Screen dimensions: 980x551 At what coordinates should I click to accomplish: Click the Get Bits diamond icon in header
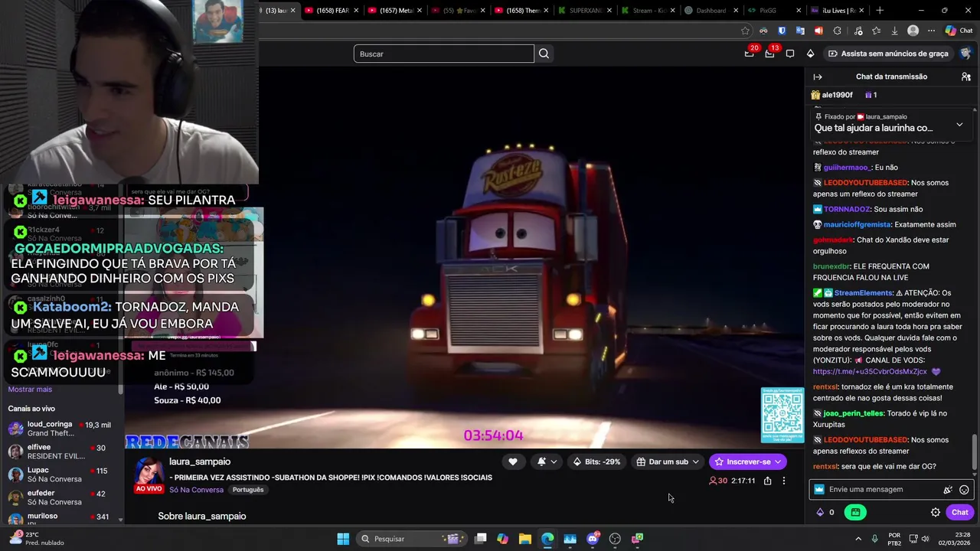click(810, 54)
